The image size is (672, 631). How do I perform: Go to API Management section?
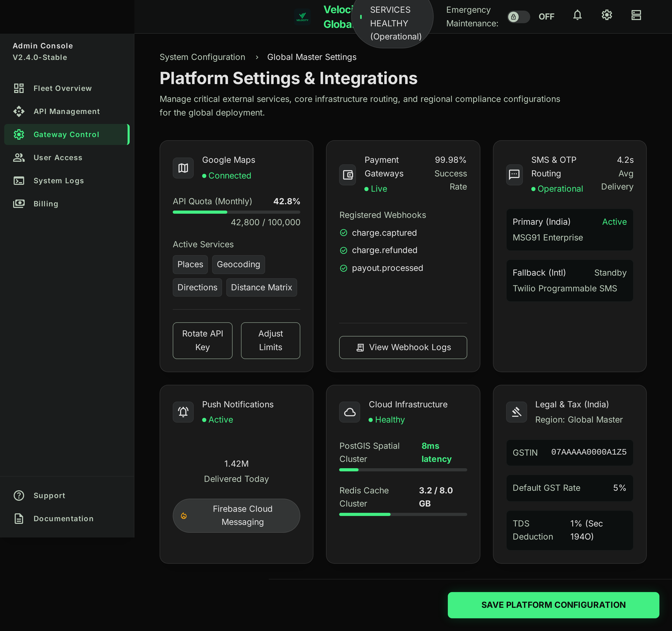[x=67, y=111]
